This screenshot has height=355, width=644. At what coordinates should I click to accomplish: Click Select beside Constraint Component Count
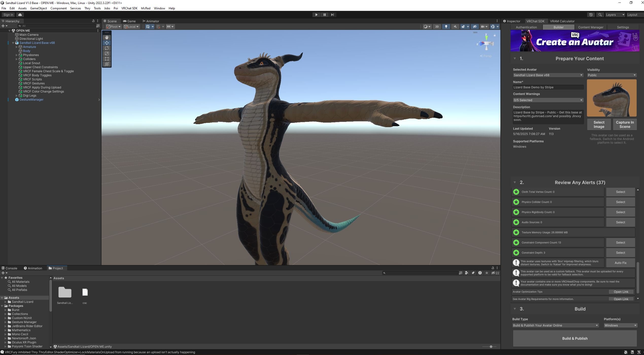click(620, 242)
